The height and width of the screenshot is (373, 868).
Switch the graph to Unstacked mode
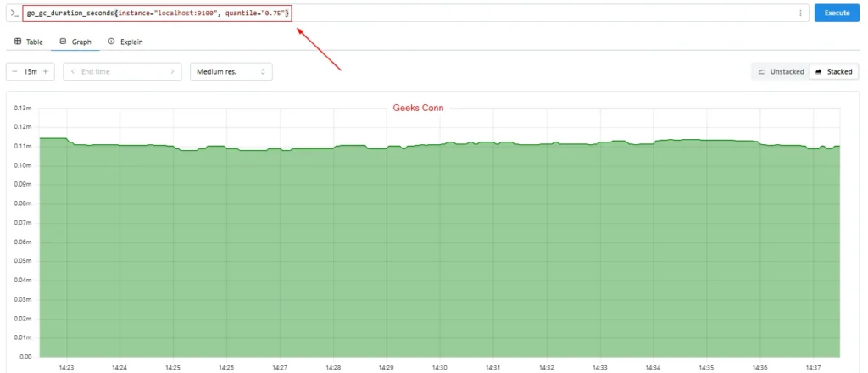(x=781, y=72)
